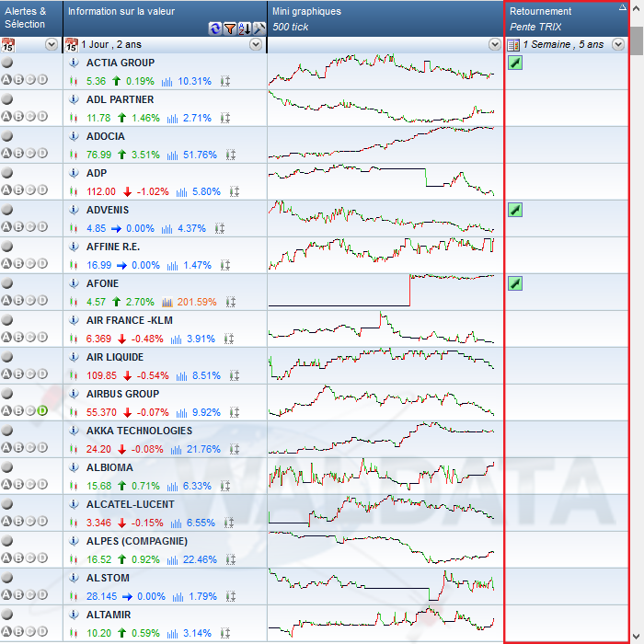Click scroll up arrow of vertical scrollbar
Viewport: 644px width, 644px height.
tap(637, 7)
